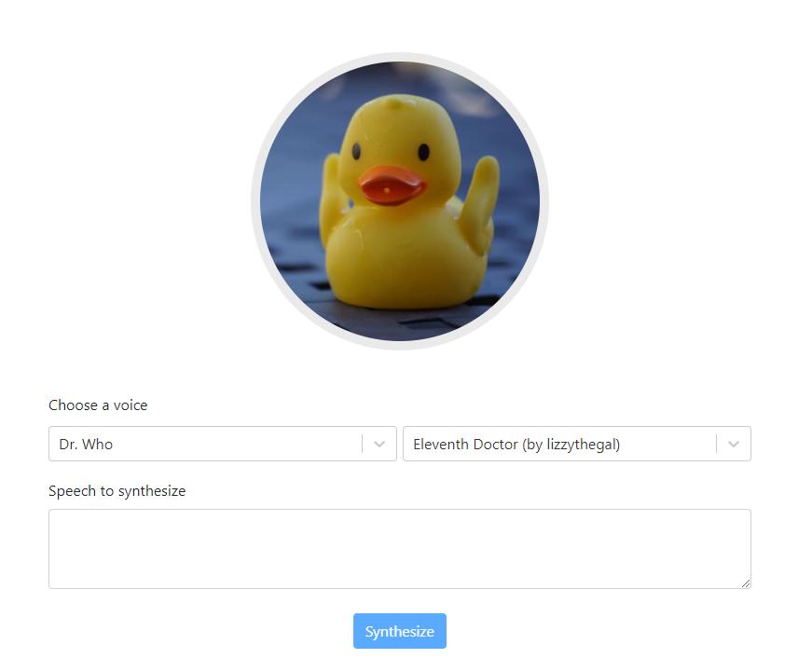The height and width of the screenshot is (672, 812).
Task: Click the textarea resize grip handle
Action: coord(746,583)
